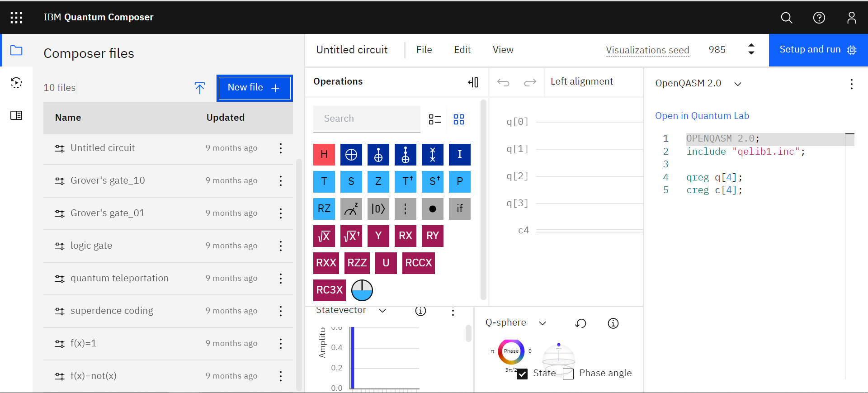868x393 pixels.
Task: Open the Left alignment dropdown
Action: coord(581,81)
